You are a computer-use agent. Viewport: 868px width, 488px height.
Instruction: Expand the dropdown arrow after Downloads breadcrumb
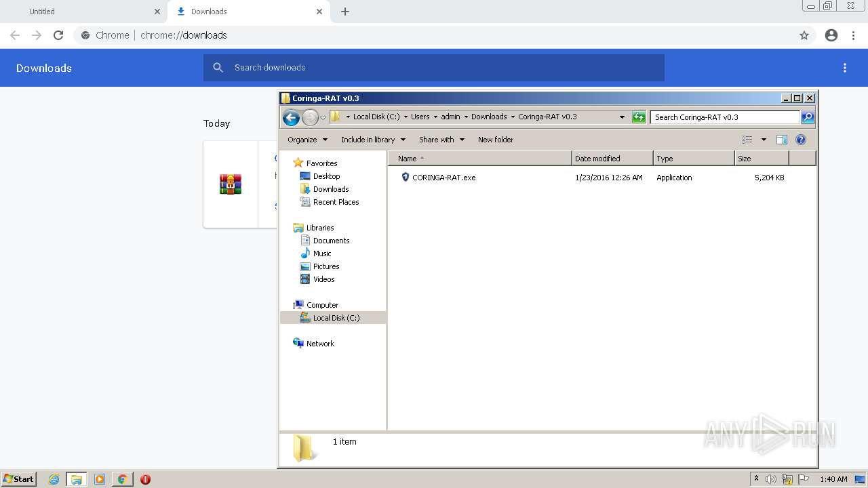pyautogui.click(x=513, y=117)
